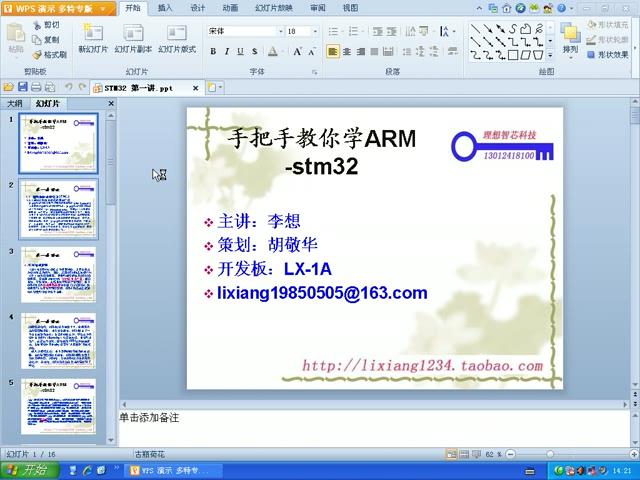Zoom out with the minus button
This screenshot has height=480, width=640.
click(510, 454)
